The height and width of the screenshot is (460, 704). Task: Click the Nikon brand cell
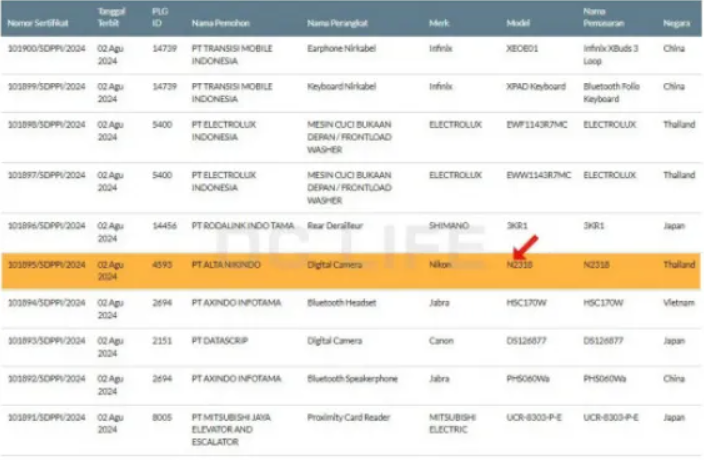(x=440, y=264)
